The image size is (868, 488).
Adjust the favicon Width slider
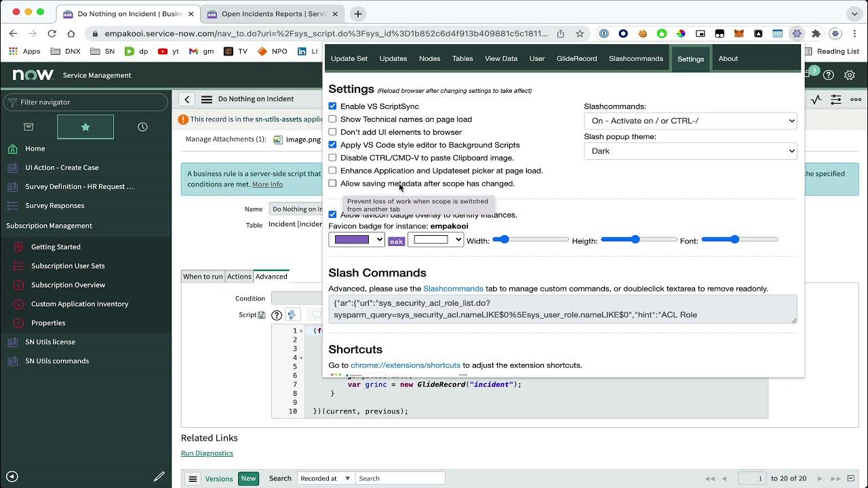pos(530,239)
